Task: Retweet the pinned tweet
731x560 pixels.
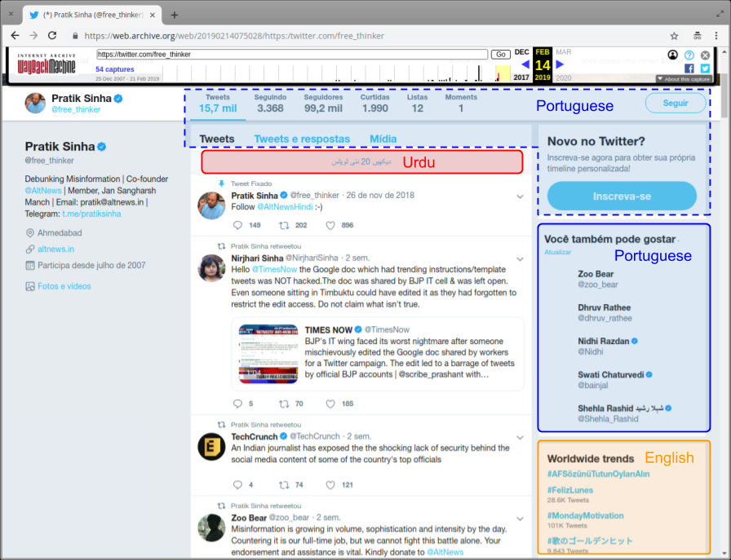Action: tap(284, 226)
